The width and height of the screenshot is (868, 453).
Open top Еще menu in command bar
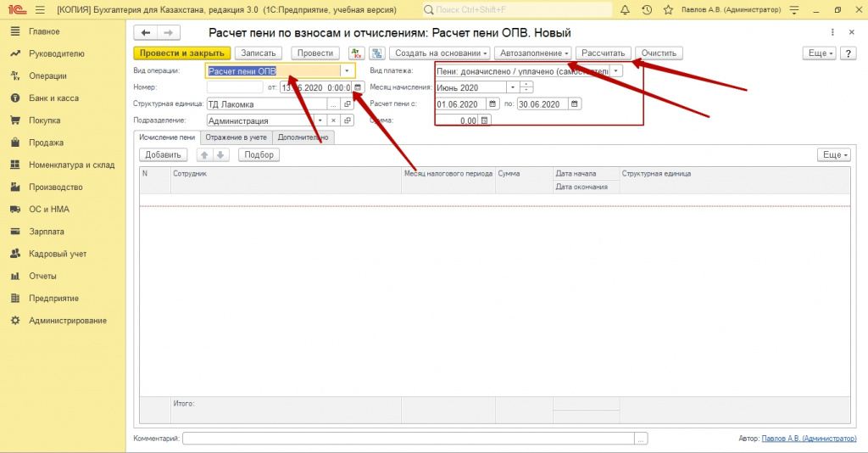821,53
